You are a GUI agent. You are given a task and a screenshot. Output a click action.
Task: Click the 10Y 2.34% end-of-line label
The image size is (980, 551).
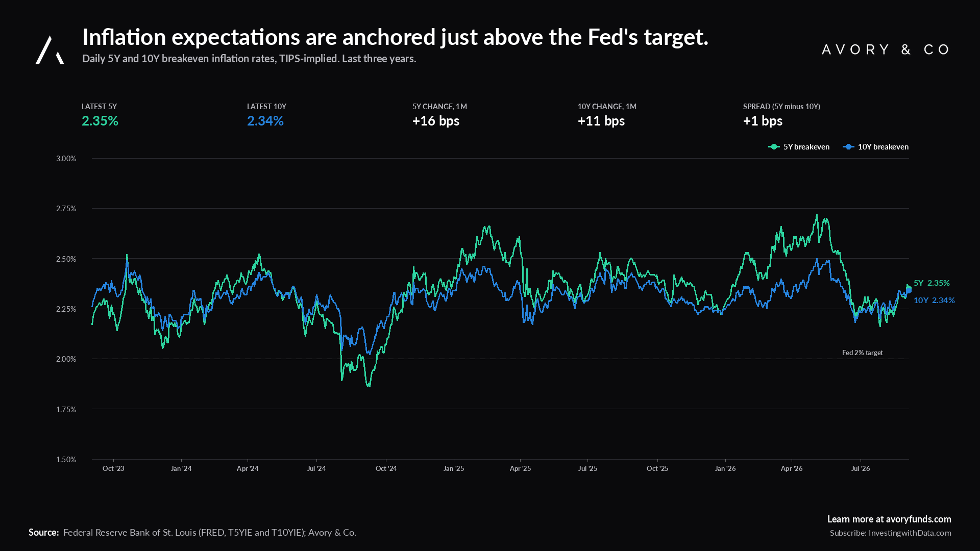[x=934, y=300]
